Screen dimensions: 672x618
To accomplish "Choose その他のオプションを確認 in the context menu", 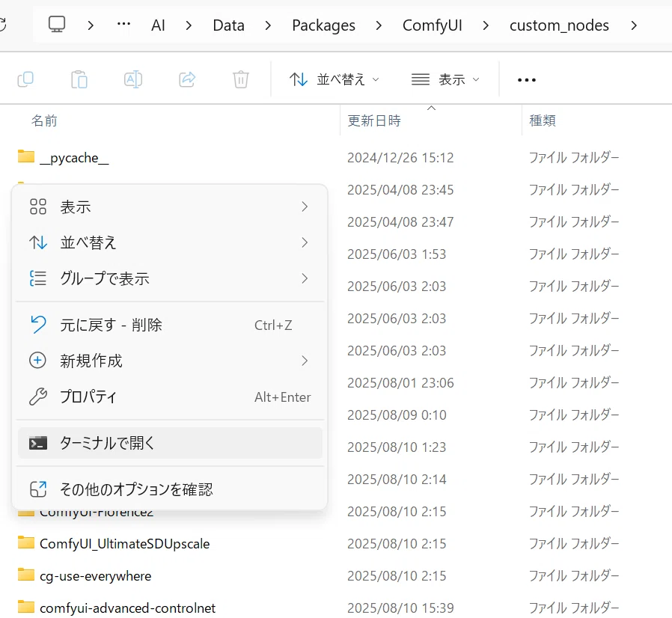I will click(170, 489).
